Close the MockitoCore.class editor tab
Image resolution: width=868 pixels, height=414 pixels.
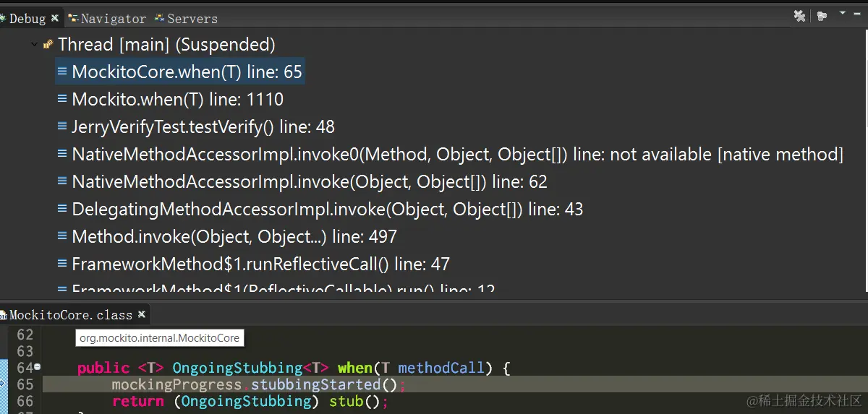(x=142, y=314)
